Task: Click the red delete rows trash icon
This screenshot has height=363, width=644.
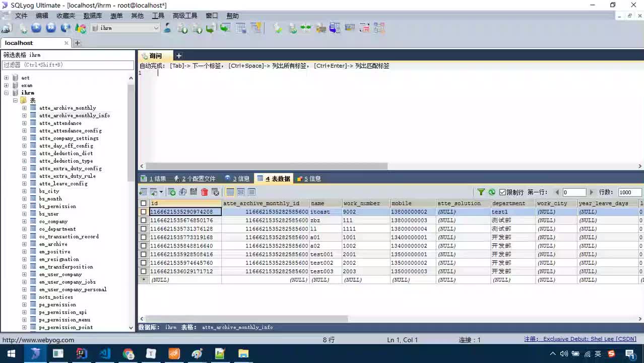Action: [205, 192]
